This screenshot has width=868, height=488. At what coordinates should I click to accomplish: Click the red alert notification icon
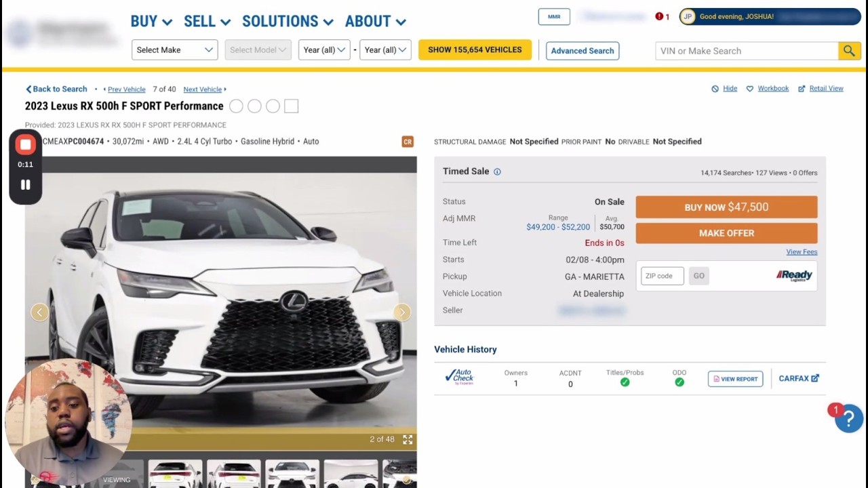[659, 16]
